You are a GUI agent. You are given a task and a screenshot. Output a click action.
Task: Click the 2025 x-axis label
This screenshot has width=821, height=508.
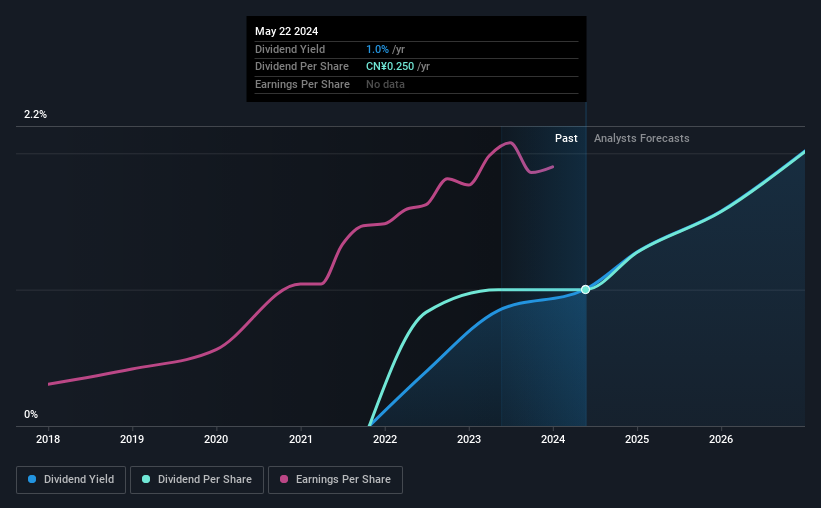pyautogui.click(x=637, y=439)
